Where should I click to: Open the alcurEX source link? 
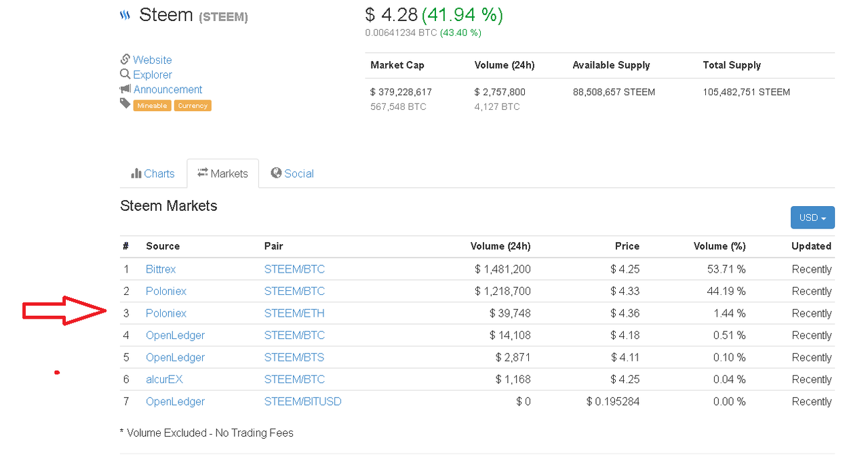coord(164,379)
